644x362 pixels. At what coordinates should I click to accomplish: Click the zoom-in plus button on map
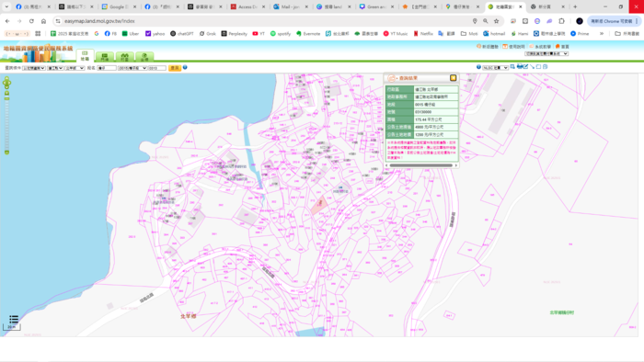6,93
